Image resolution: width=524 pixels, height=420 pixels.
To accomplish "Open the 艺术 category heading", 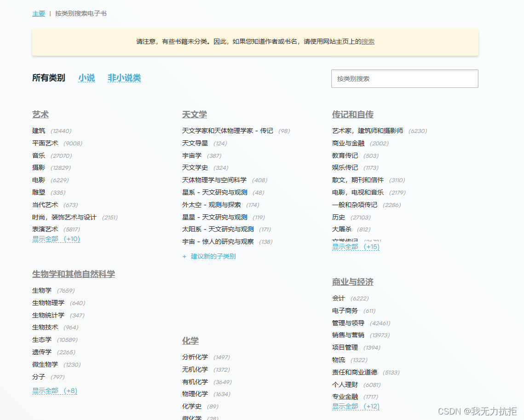I will click(40, 115).
